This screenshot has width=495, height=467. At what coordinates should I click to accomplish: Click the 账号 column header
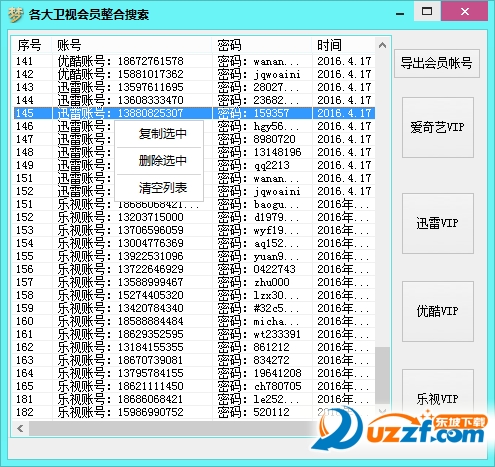pos(132,45)
